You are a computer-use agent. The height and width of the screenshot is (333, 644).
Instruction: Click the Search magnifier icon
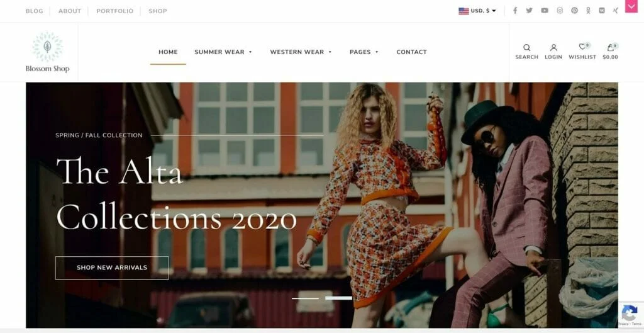coord(527,48)
